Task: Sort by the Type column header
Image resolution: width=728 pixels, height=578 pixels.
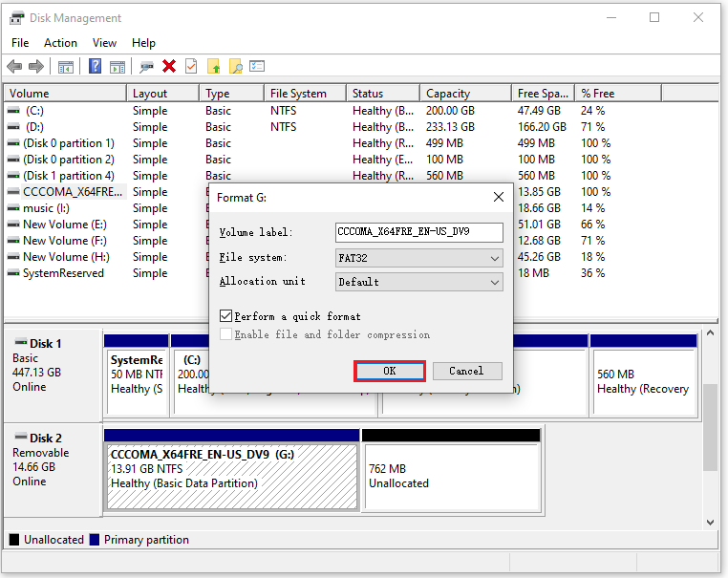Action: [x=232, y=94]
